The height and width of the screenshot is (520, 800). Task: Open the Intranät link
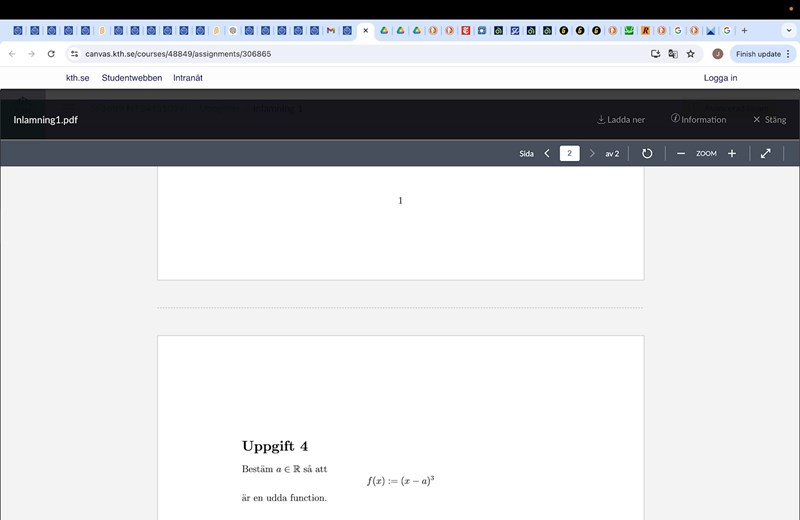pos(188,78)
